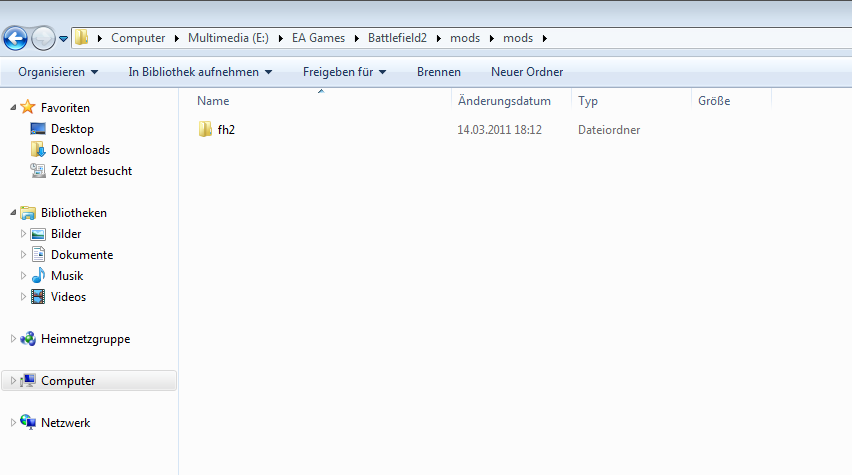The width and height of the screenshot is (852, 475).
Task: Click the Bibliotheken icon
Action: point(28,212)
